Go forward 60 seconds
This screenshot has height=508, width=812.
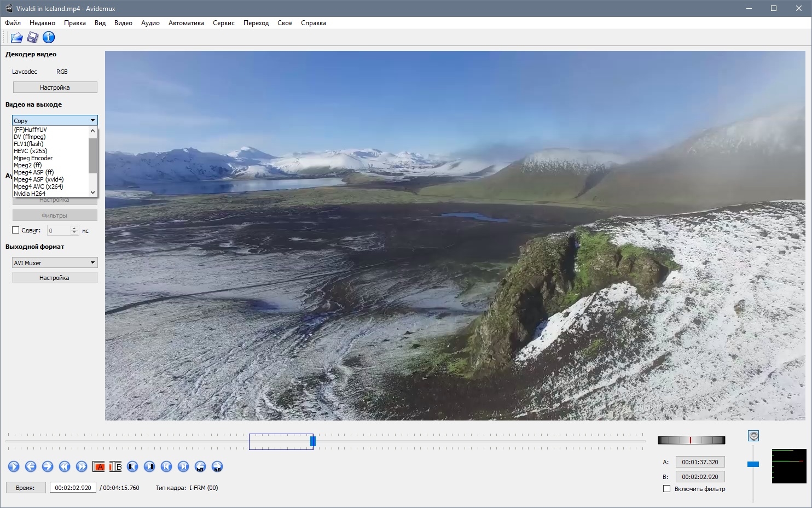(x=217, y=466)
